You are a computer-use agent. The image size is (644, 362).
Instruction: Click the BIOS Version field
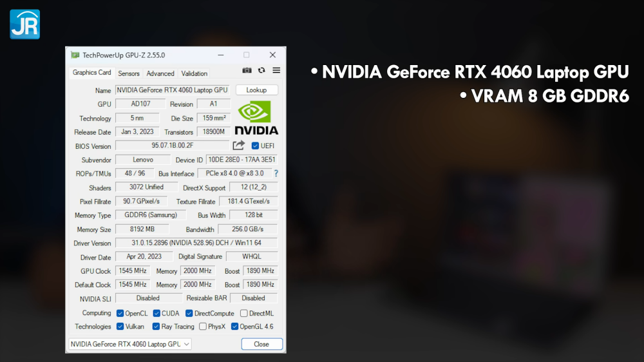[x=172, y=146]
